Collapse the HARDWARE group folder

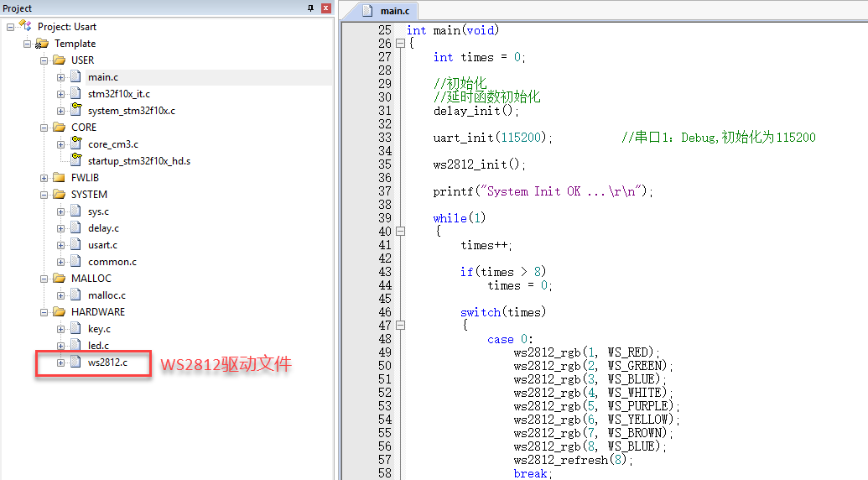[44, 312]
